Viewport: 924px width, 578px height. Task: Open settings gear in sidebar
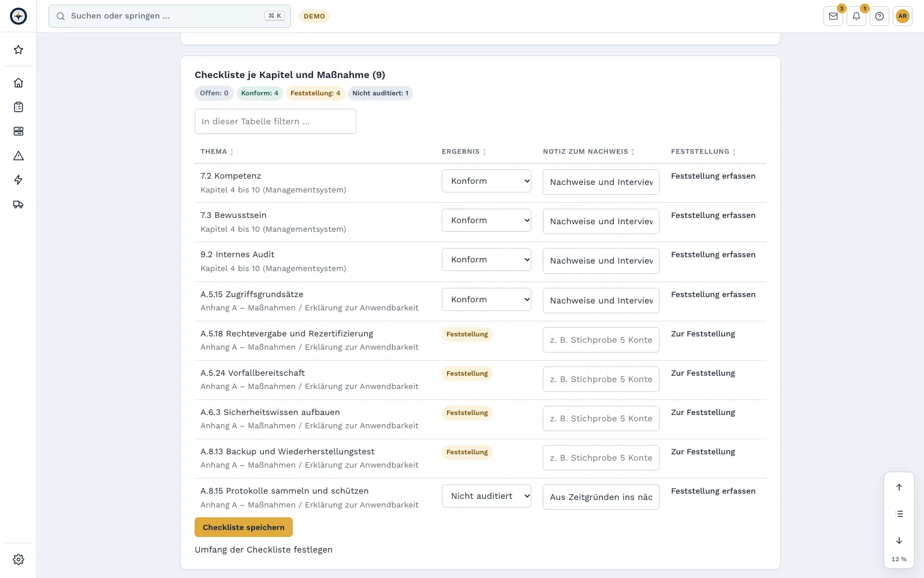click(x=18, y=560)
